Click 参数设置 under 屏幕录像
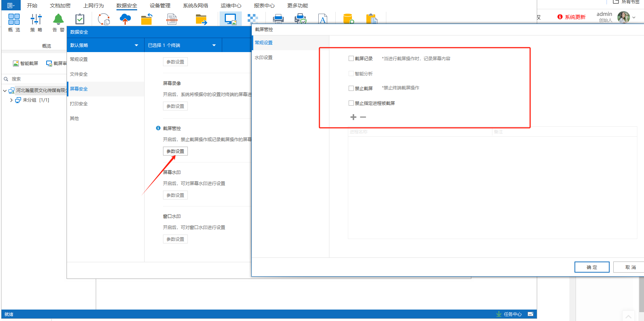The image size is (644, 321). click(x=175, y=106)
